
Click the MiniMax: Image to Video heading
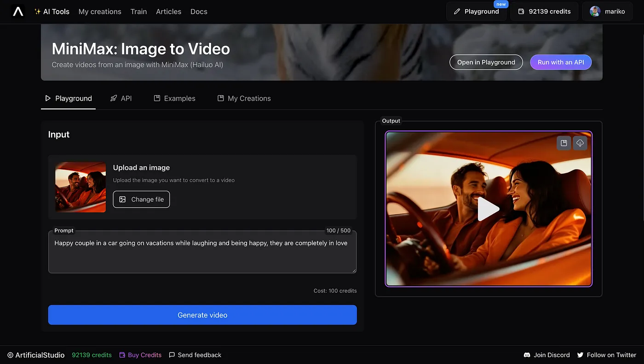141,49
